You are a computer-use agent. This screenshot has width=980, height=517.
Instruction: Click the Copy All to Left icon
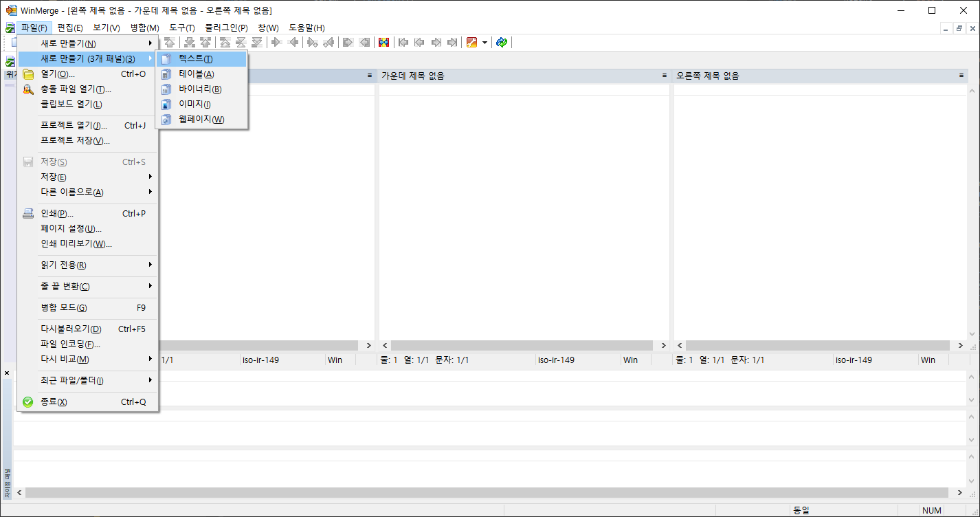click(365, 43)
